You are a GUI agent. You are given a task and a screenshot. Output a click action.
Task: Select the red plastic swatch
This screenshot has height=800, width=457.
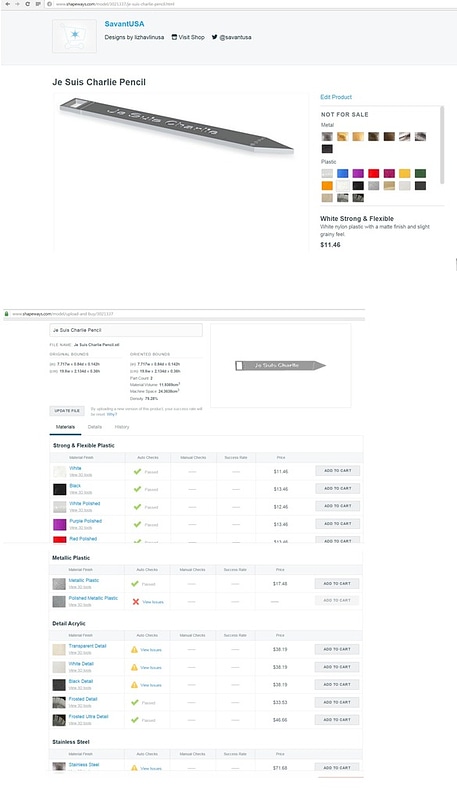[x=374, y=173]
